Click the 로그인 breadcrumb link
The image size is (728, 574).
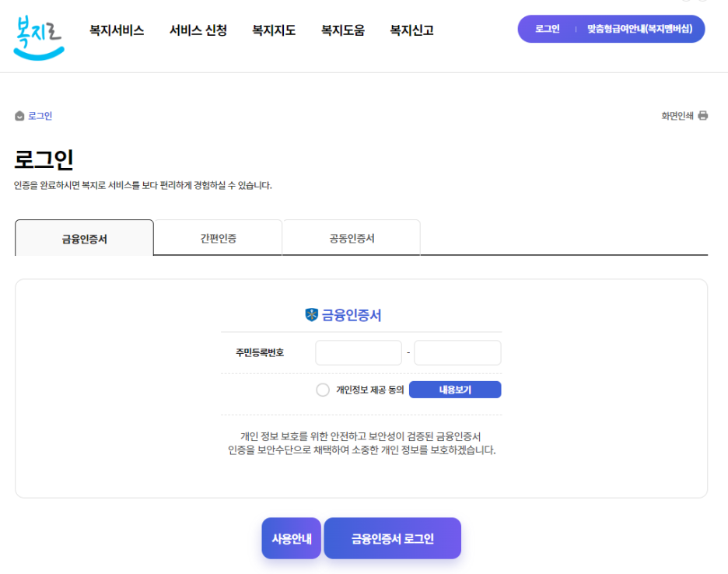coord(38,115)
